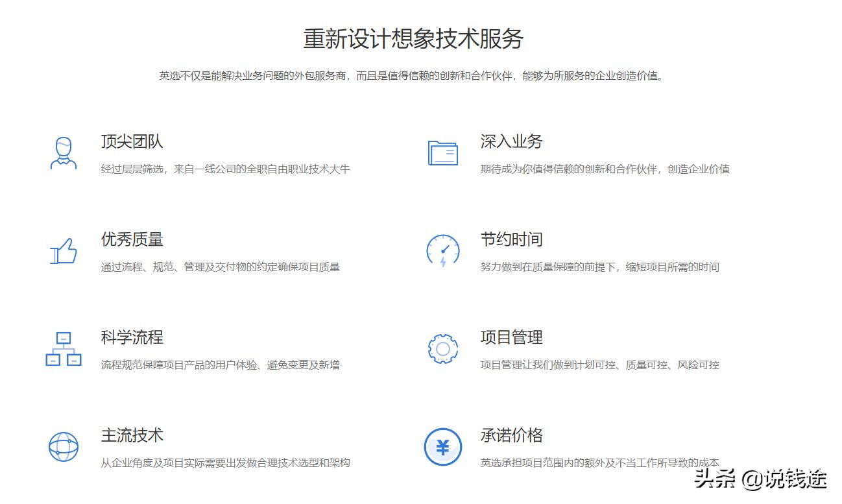Click the 承诺价格 heading

512,435
